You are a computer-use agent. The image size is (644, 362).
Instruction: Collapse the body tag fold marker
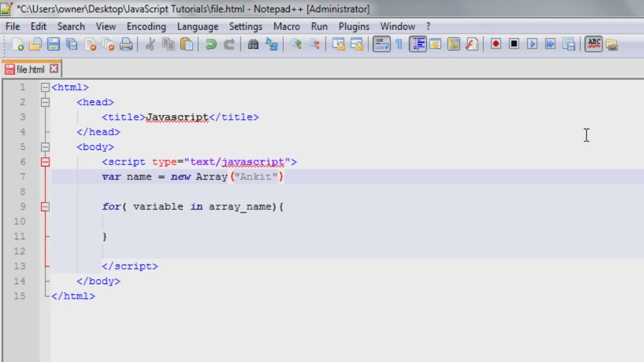pos(45,147)
